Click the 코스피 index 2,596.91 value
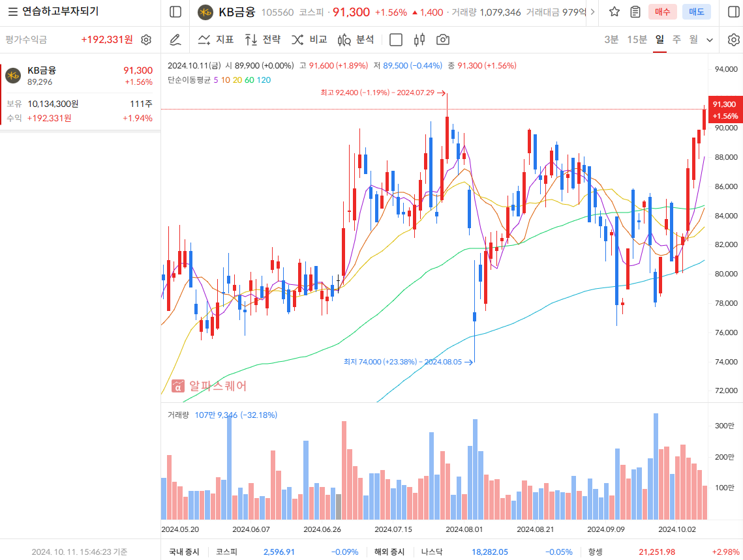The height and width of the screenshot is (560, 743). [x=279, y=552]
